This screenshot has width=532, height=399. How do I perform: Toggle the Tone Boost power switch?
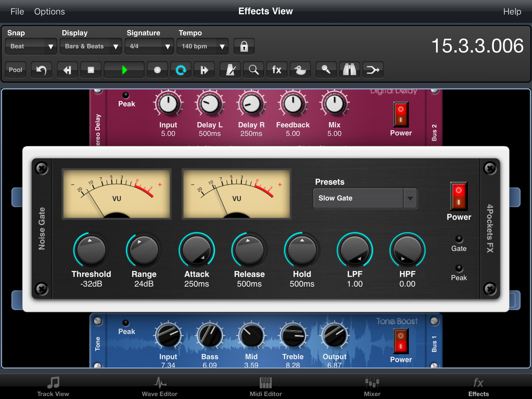(x=401, y=341)
